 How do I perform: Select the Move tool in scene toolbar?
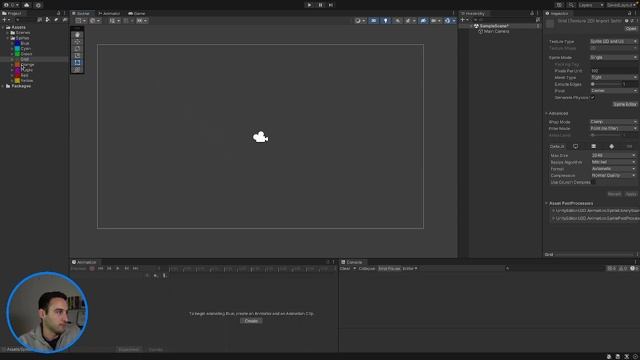click(x=77, y=42)
